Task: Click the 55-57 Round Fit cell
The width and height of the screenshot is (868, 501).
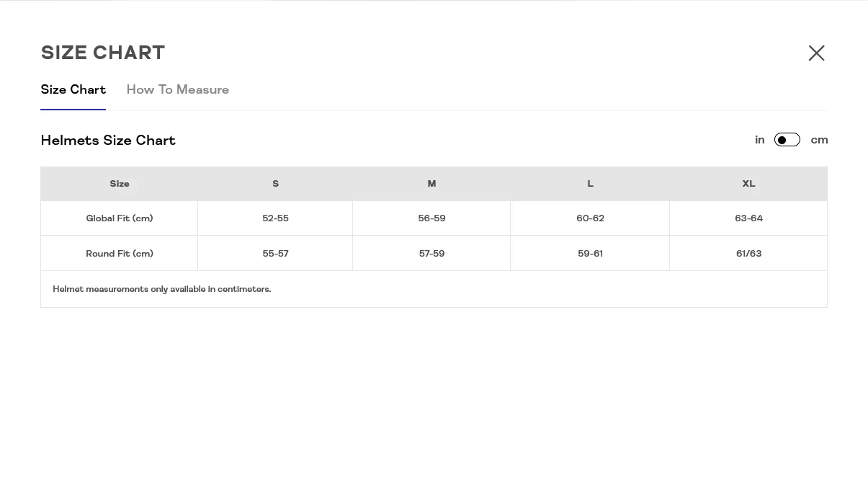Action: (x=275, y=254)
